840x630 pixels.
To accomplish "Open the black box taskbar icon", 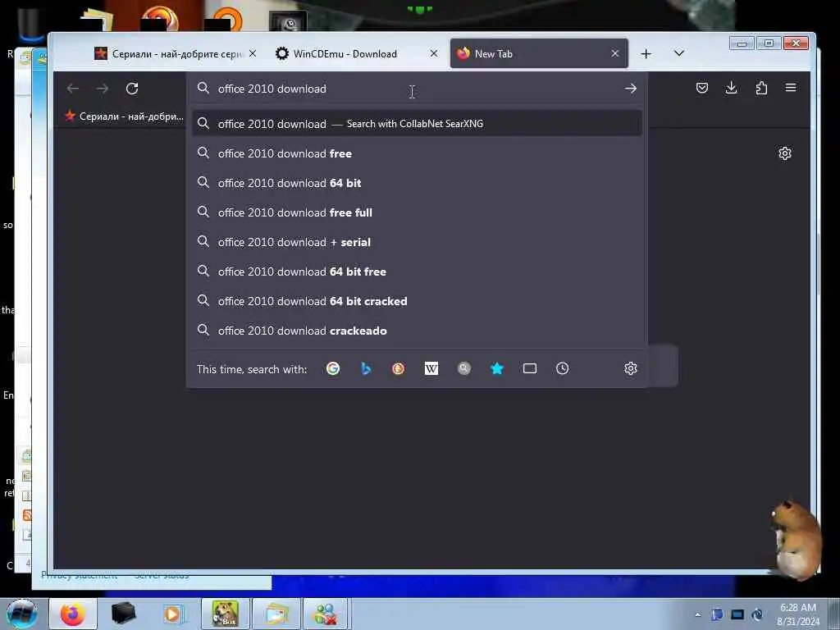I will point(123,614).
